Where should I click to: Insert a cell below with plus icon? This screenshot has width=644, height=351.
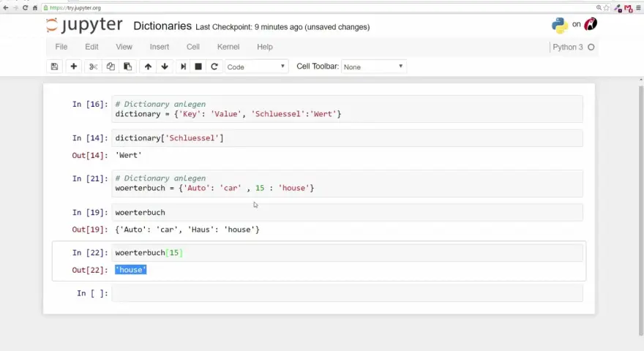click(x=73, y=67)
